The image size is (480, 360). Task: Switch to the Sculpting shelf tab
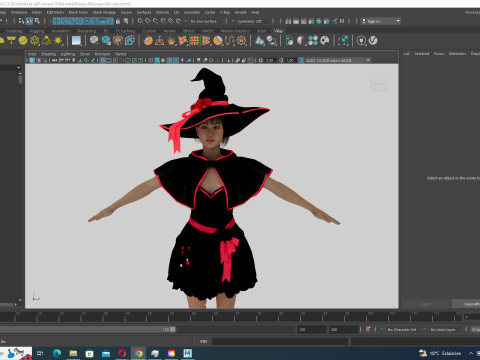coord(14,31)
